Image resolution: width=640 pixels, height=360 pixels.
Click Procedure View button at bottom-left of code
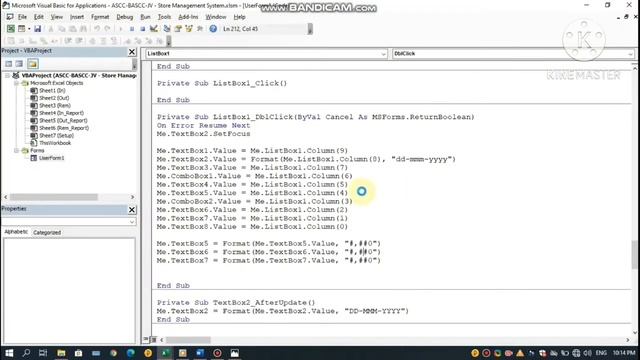point(146,340)
